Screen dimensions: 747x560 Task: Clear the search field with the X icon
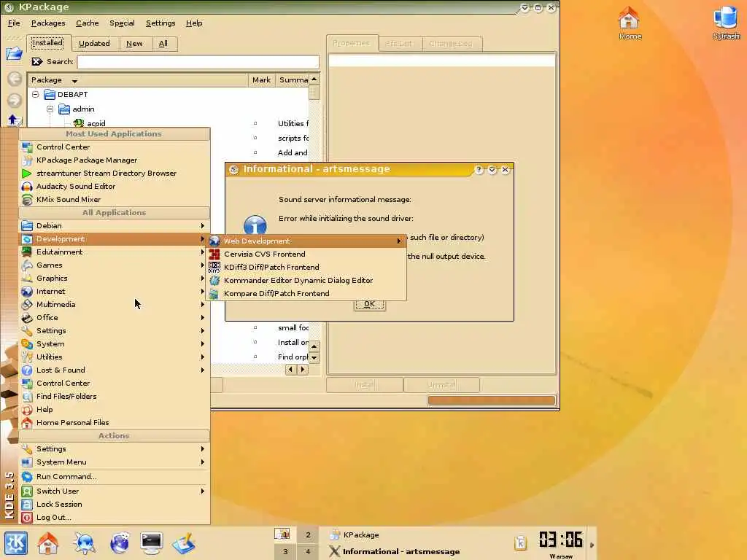click(x=36, y=61)
